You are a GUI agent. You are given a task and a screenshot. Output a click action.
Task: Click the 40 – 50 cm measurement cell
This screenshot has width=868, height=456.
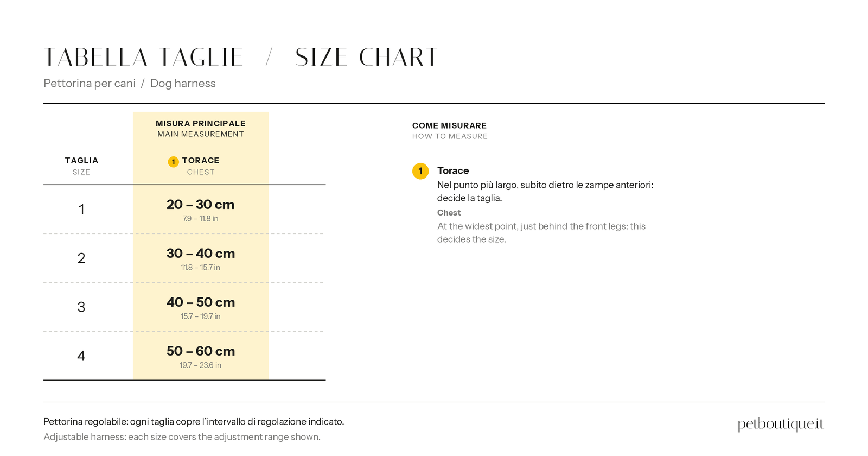(x=201, y=307)
